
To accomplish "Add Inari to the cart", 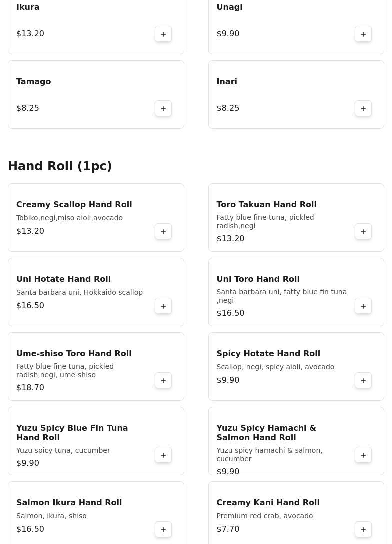I will 363,108.
